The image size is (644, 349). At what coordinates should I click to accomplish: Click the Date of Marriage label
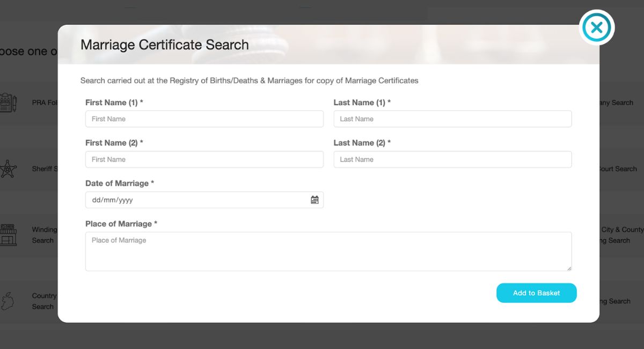120,183
